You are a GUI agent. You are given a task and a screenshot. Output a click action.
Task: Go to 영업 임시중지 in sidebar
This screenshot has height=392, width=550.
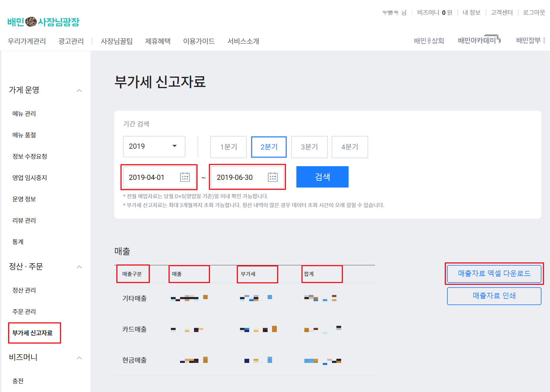click(x=30, y=178)
